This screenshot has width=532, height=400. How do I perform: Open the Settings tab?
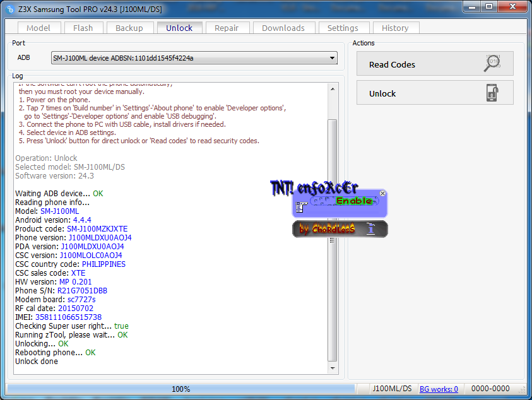343,28
